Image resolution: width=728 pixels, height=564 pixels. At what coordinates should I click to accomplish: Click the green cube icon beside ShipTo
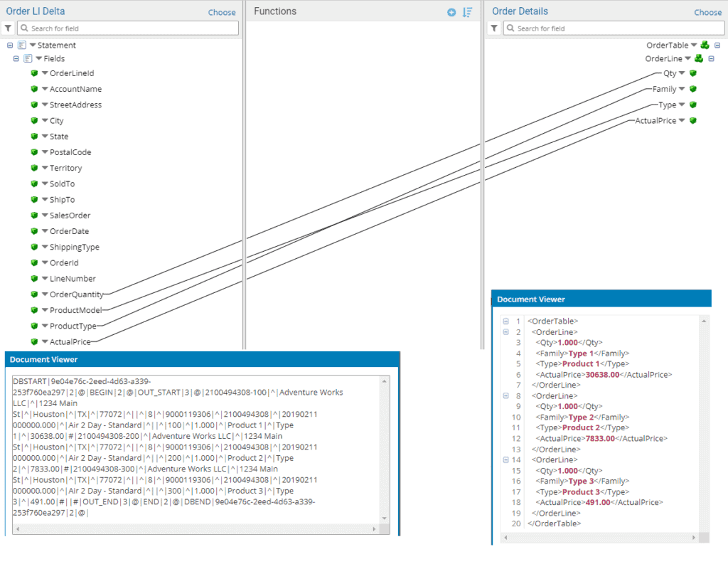tap(34, 199)
